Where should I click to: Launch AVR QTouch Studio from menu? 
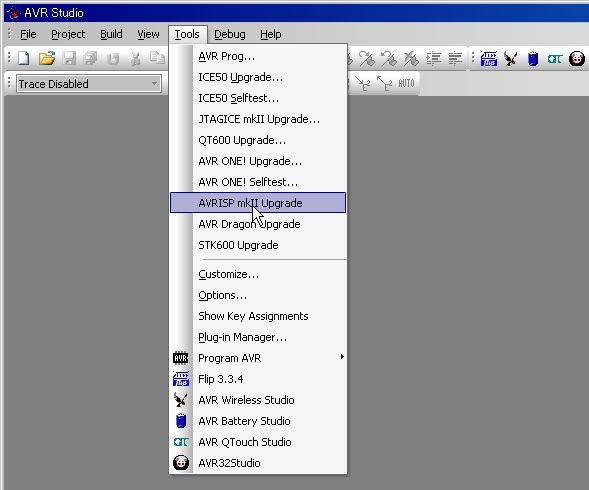click(x=258, y=442)
